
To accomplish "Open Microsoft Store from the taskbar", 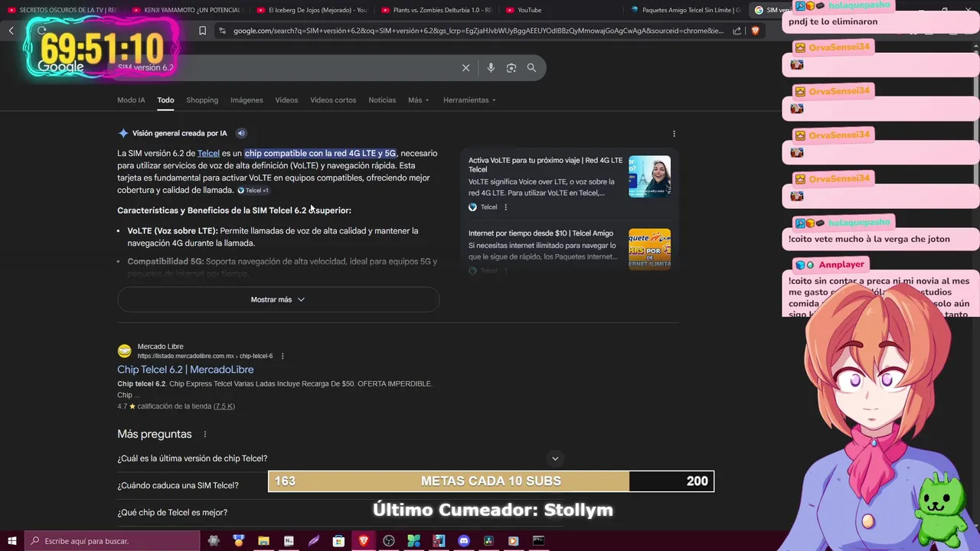I will (338, 541).
